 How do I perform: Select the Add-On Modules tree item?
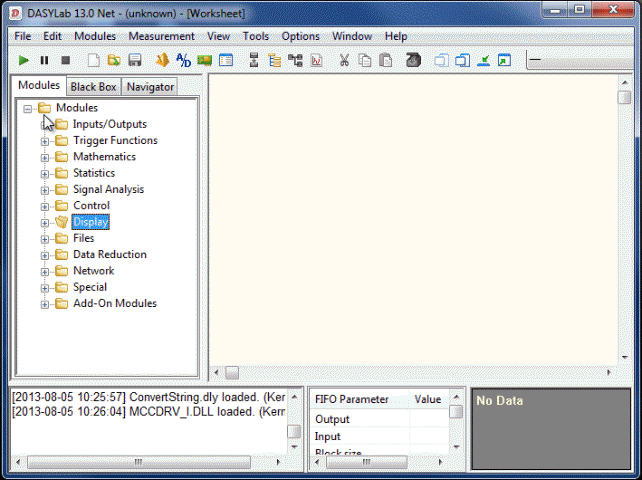coord(115,303)
